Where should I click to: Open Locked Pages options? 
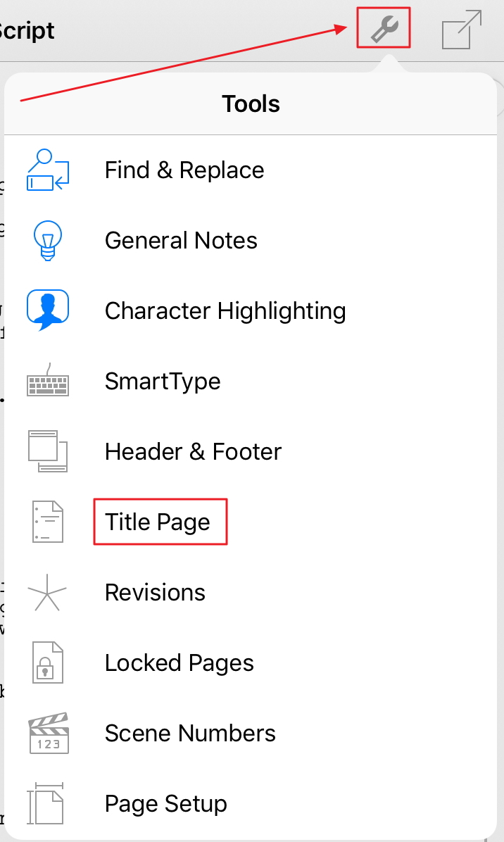[179, 662]
